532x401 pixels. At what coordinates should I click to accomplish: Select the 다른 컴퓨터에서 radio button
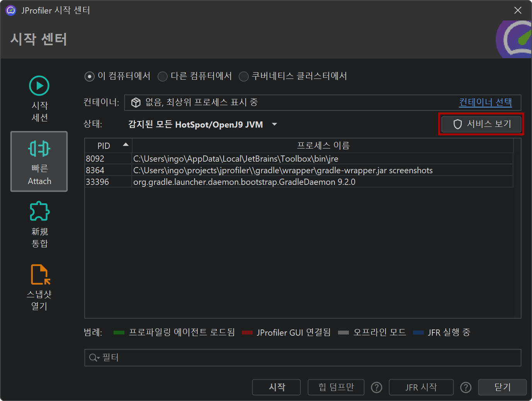163,77
